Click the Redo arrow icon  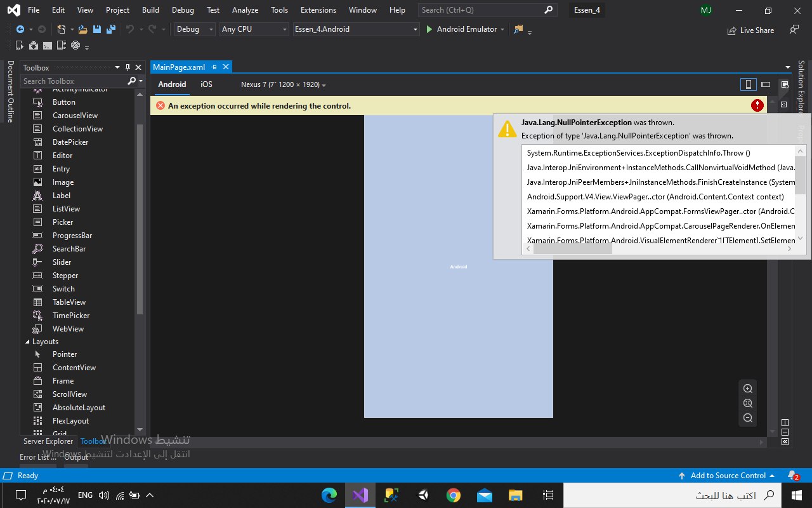[154, 29]
